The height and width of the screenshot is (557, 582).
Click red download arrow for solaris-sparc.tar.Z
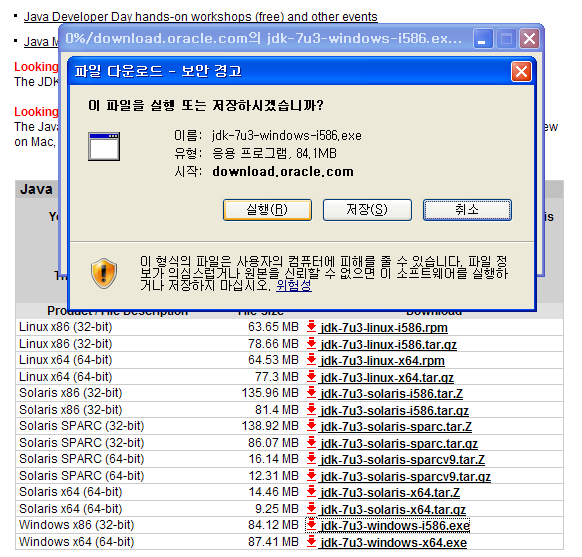311,426
